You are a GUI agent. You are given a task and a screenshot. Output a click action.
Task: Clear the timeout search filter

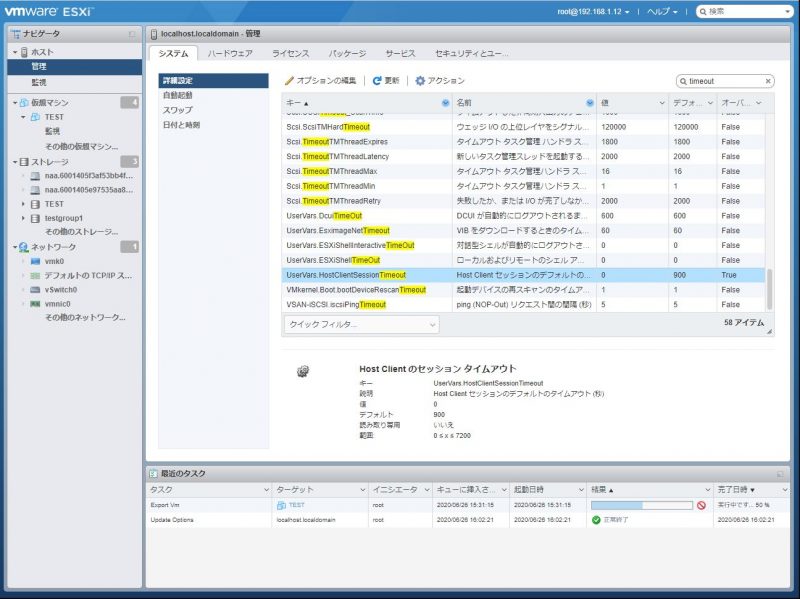[x=768, y=81]
